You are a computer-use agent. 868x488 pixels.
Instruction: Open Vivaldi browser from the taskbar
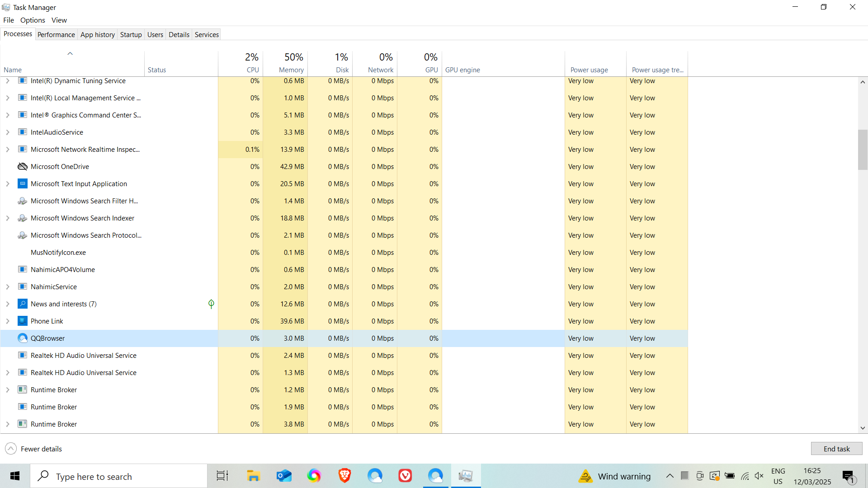click(x=405, y=476)
